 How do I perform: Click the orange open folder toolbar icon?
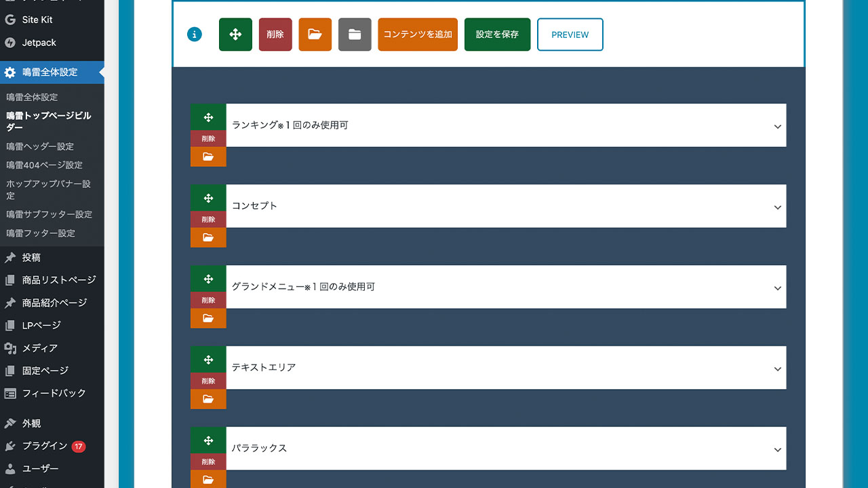(x=315, y=34)
